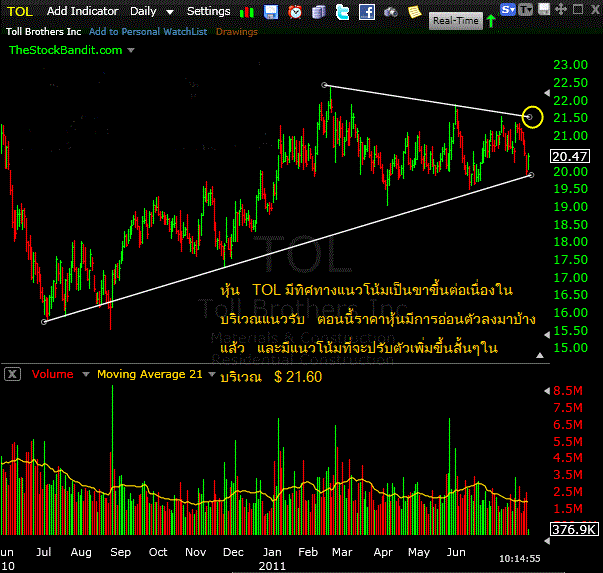Click the 10:14:55 clock readout
The height and width of the screenshot is (573, 603).
(x=520, y=558)
